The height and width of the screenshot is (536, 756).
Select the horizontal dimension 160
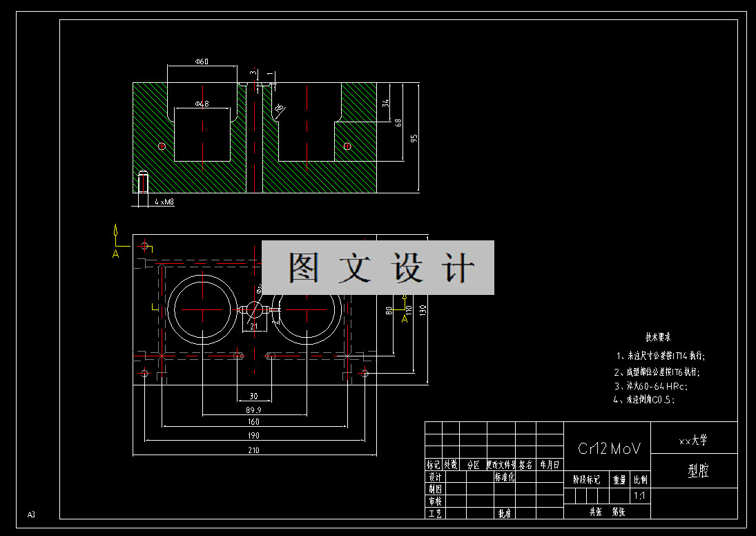[253, 421]
